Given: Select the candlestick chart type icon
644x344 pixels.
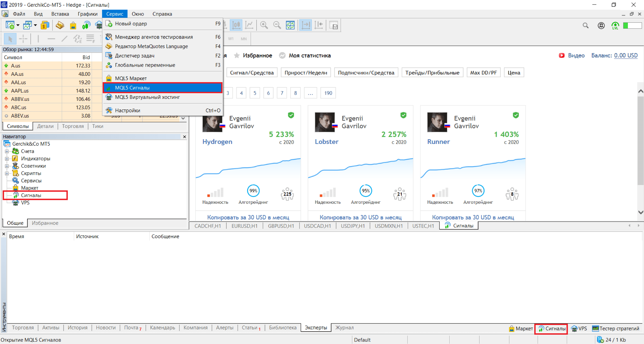Looking at the screenshot, I should click(236, 25).
